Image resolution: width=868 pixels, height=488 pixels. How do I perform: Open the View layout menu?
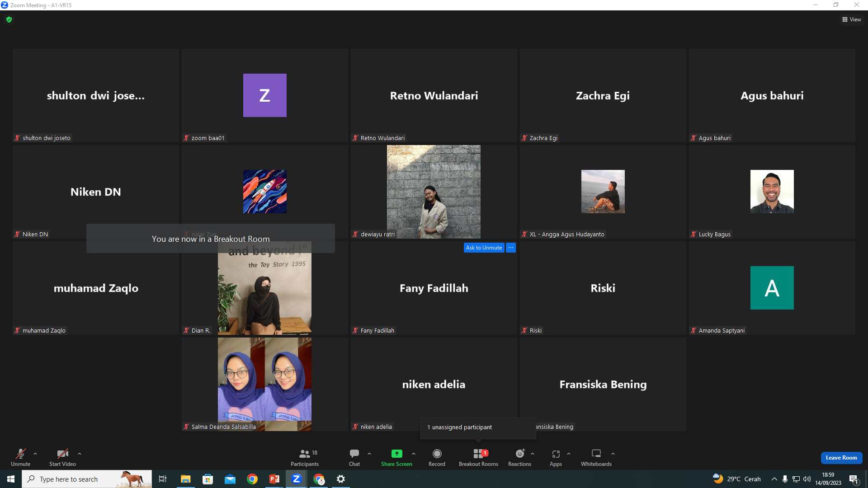(852, 19)
